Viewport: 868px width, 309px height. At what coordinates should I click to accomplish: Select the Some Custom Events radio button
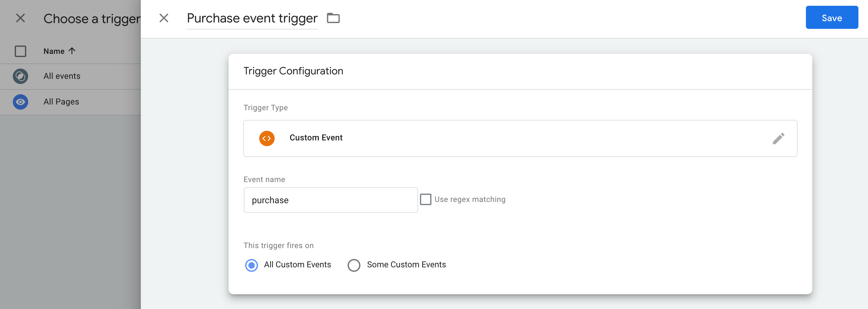coord(353,265)
